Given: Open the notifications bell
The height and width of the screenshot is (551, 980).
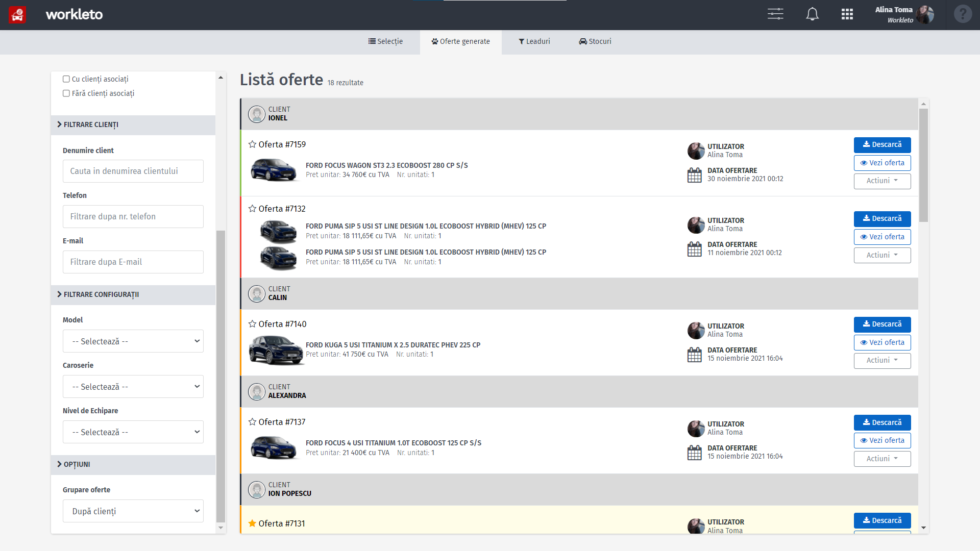Looking at the screenshot, I should 812,14.
